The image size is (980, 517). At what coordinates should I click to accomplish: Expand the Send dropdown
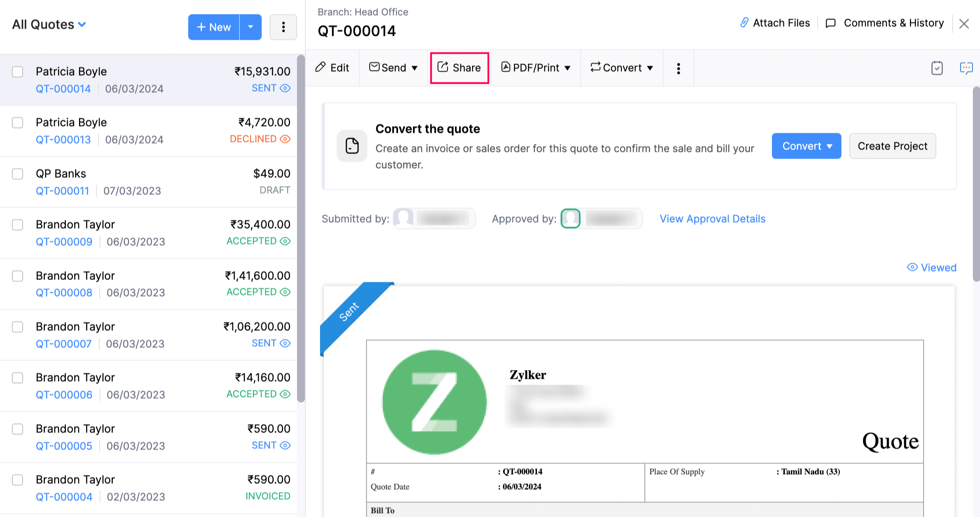pyautogui.click(x=393, y=68)
